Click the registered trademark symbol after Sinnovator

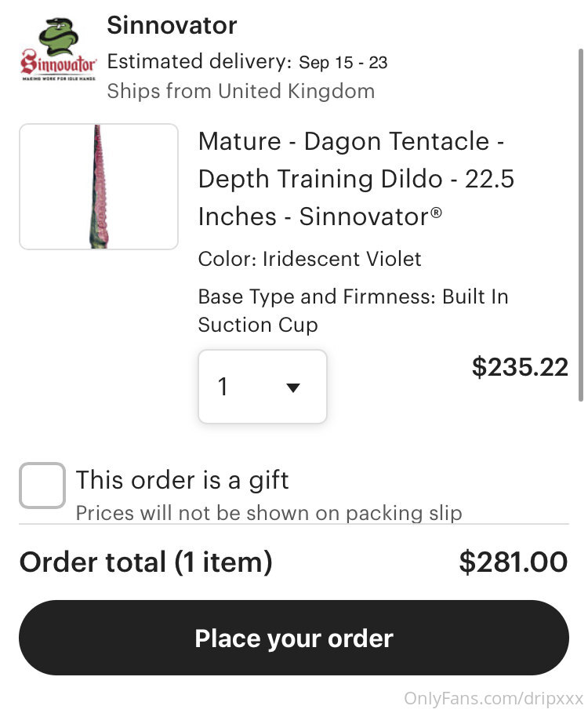click(436, 213)
